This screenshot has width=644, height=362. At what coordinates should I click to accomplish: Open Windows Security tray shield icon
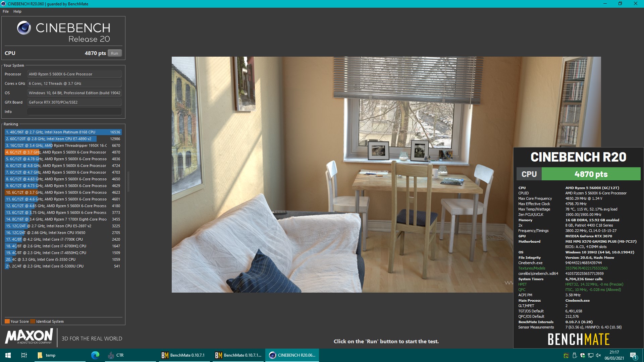tap(583, 355)
